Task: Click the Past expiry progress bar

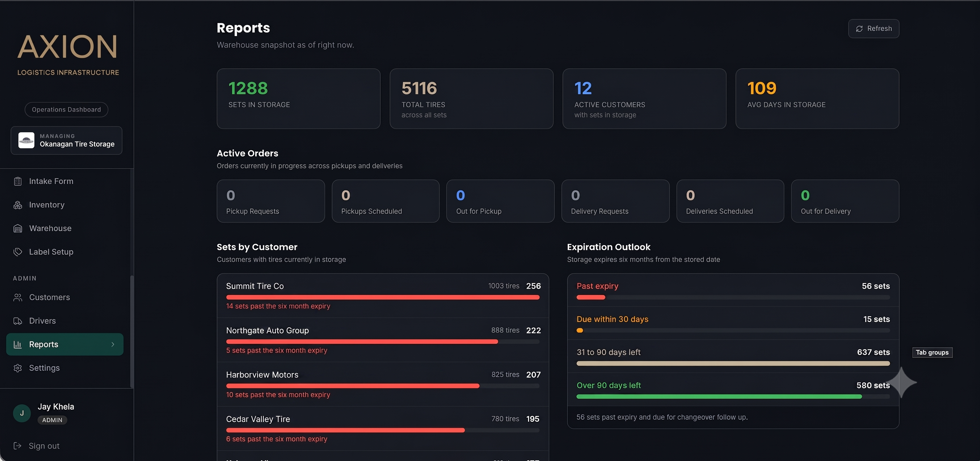Action: [x=733, y=297]
